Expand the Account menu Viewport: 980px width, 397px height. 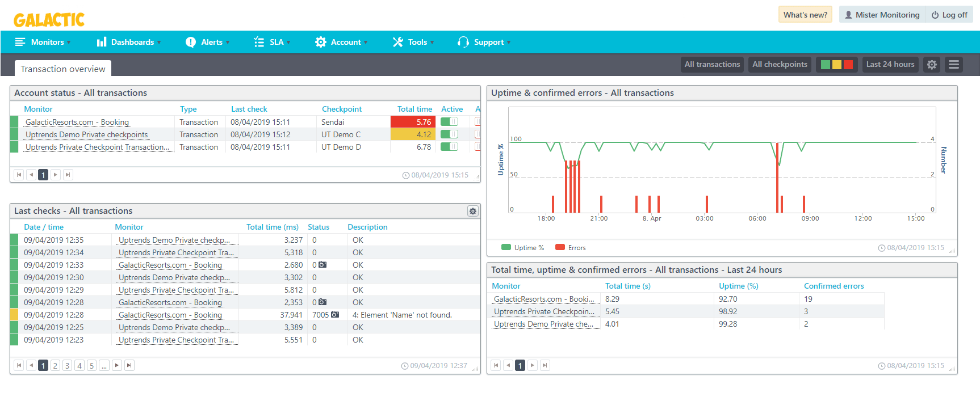[x=341, y=42]
